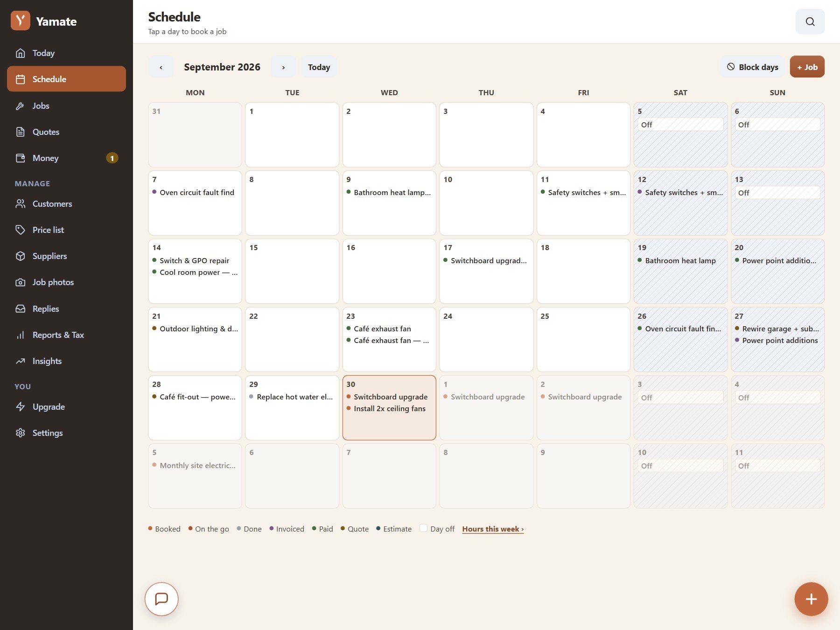This screenshot has width=840, height=630.
Task: Click the Today button beside month
Action: (319, 67)
